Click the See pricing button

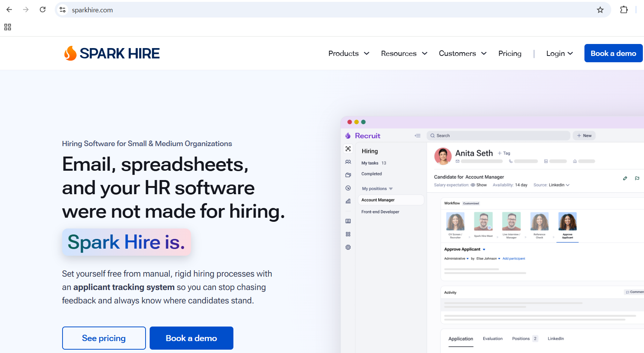coord(104,338)
